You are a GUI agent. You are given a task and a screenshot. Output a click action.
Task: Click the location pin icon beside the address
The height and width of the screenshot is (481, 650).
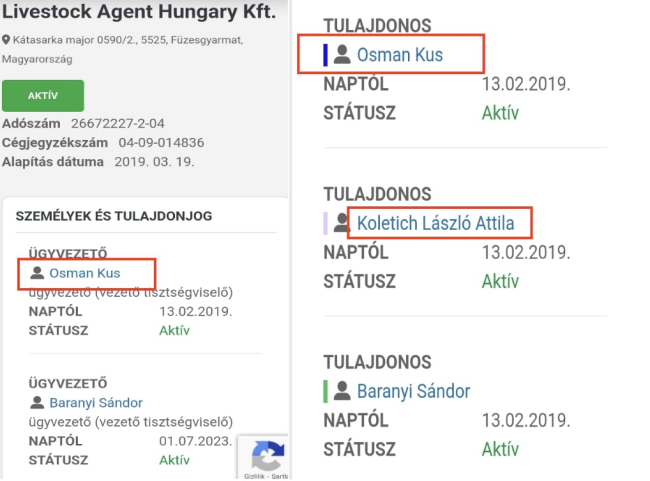(x=7, y=40)
